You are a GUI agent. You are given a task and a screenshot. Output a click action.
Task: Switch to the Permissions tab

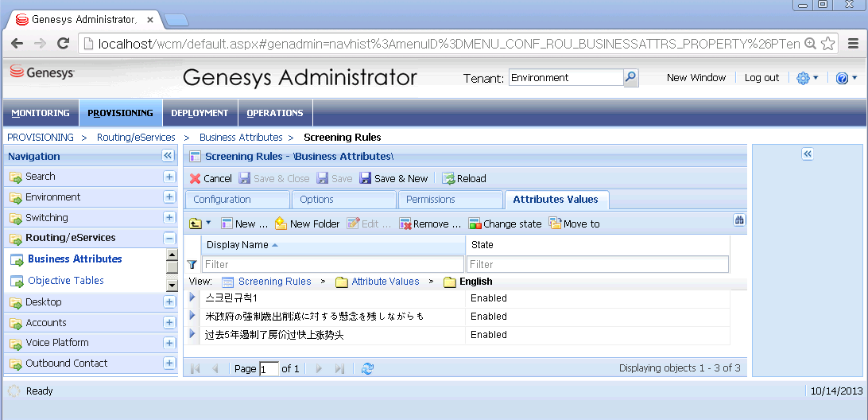pos(431,200)
